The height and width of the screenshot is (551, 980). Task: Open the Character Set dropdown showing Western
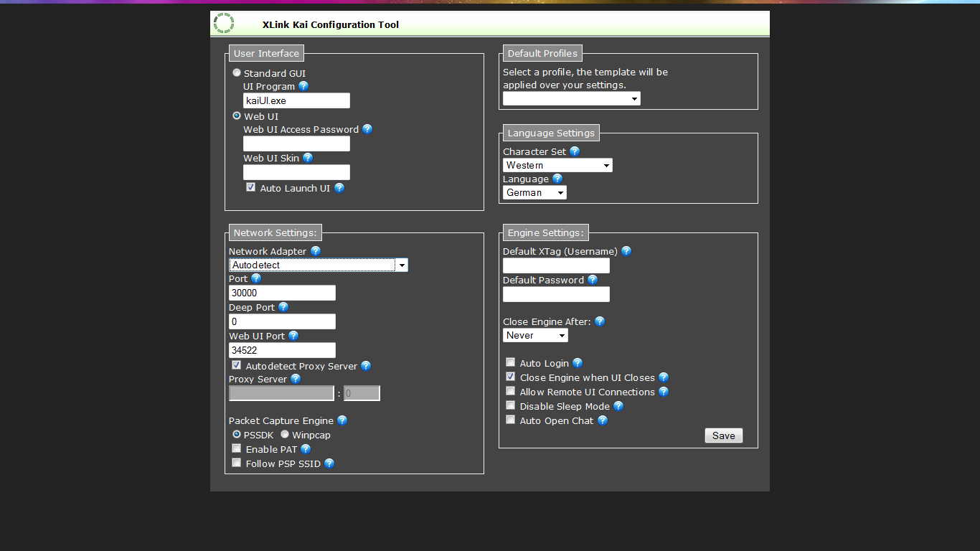pyautogui.click(x=557, y=165)
